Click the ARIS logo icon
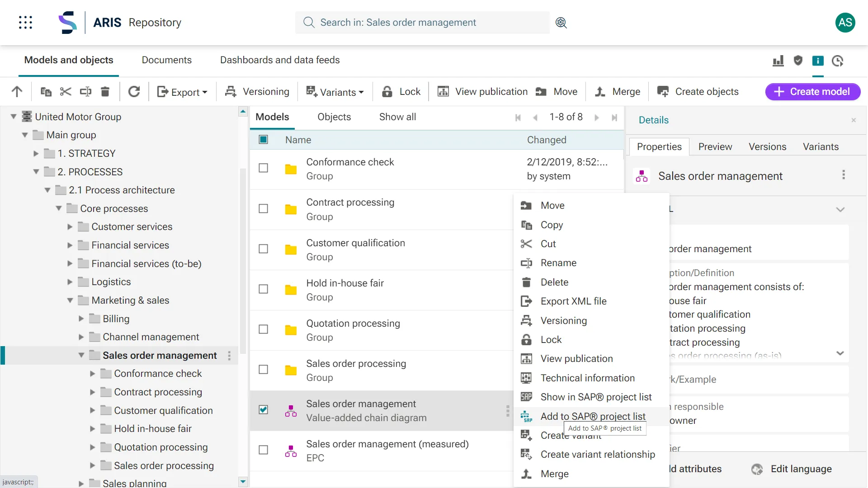868x488 pixels. coord(68,23)
